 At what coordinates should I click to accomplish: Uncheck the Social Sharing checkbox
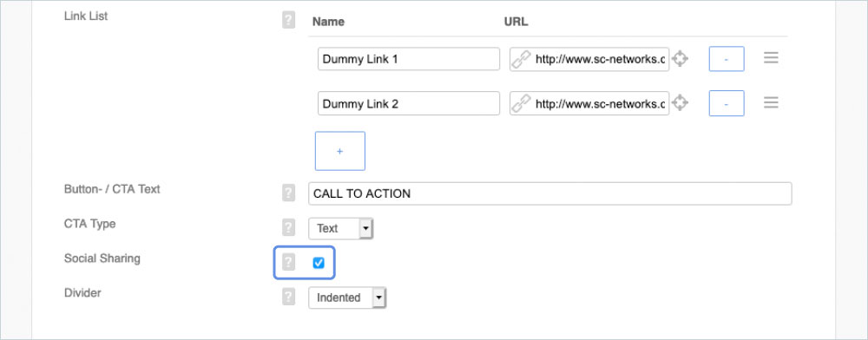319,263
